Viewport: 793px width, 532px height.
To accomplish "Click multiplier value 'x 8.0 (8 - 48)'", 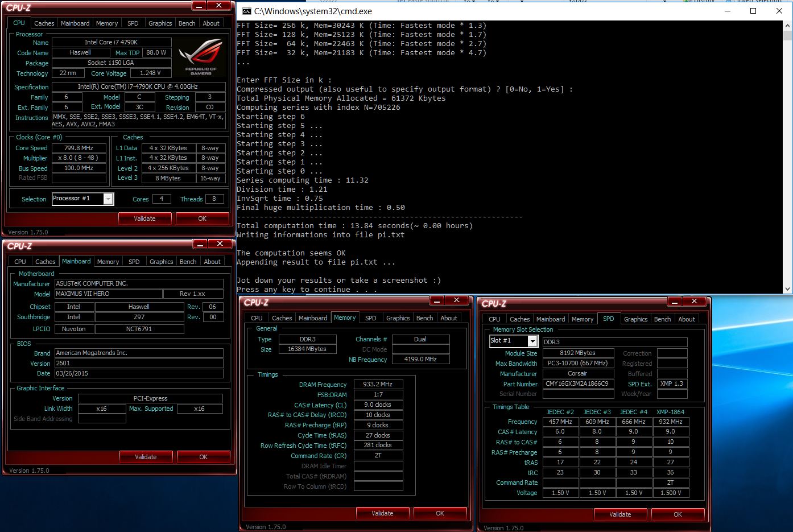I will (x=79, y=158).
